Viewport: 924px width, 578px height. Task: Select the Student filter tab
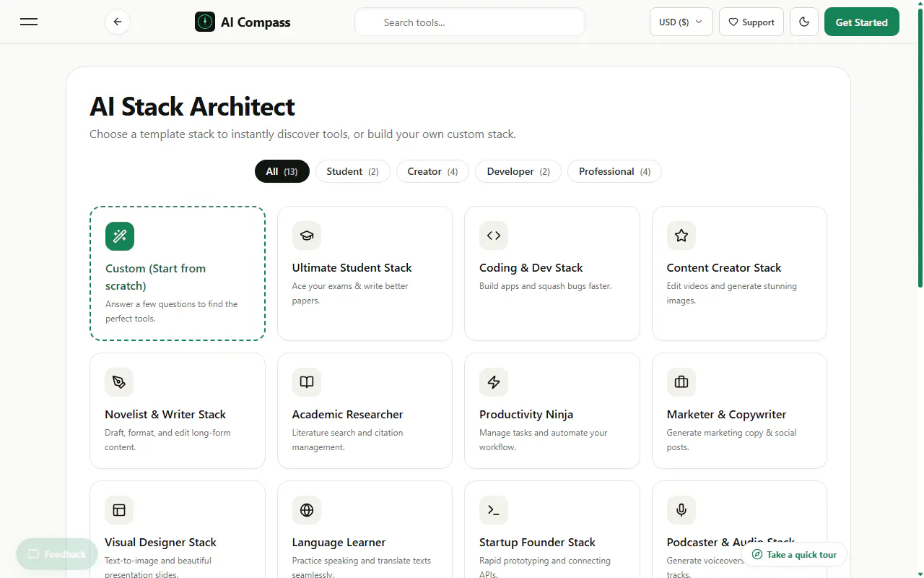click(x=352, y=171)
